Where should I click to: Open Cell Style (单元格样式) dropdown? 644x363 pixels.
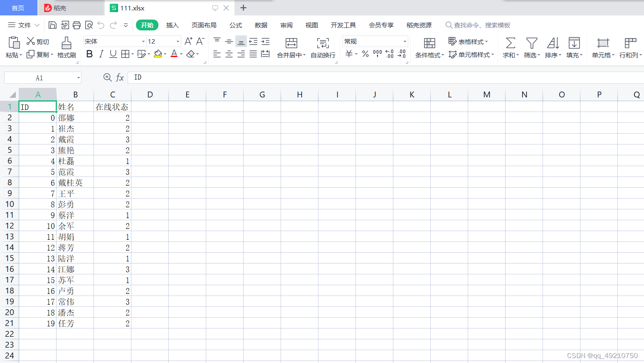pyautogui.click(x=471, y=55)
